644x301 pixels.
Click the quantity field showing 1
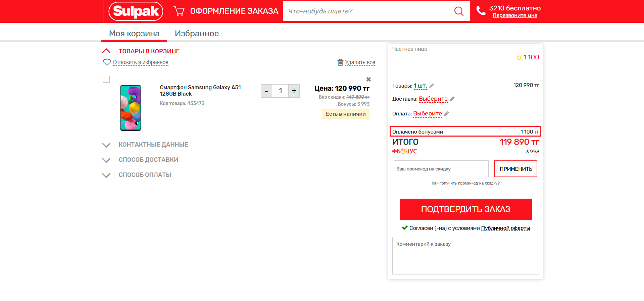coord(280,91)
